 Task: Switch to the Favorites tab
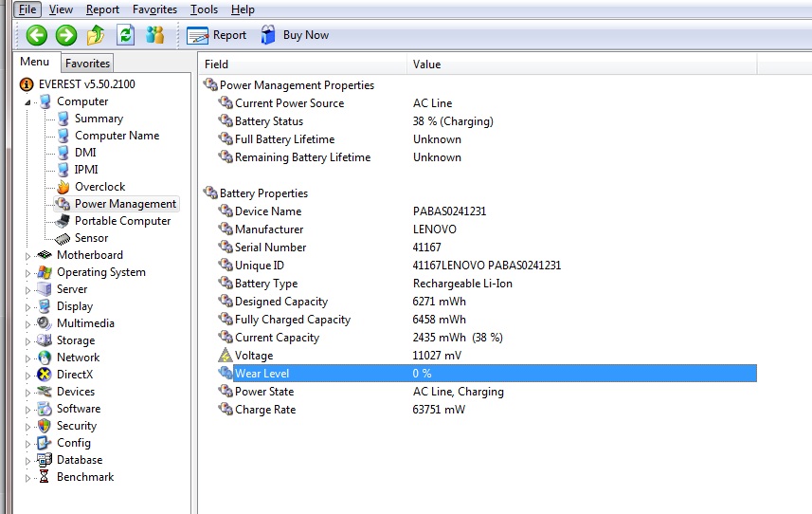87,64
